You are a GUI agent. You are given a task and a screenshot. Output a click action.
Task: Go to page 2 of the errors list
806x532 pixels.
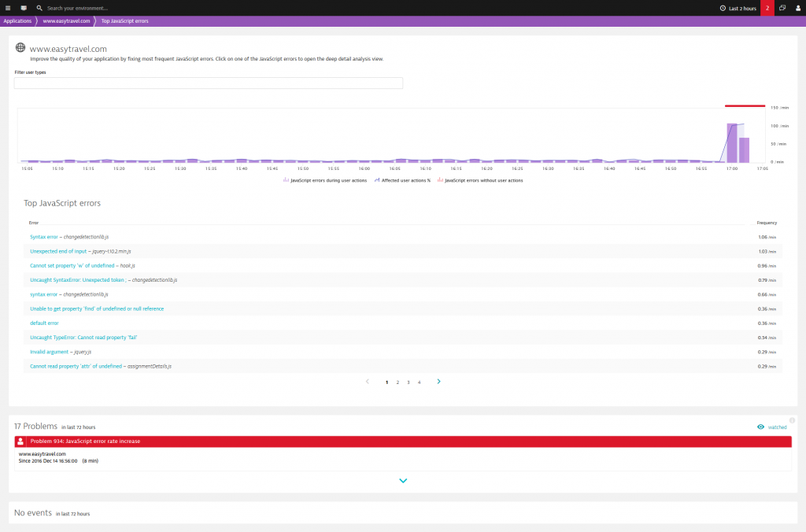[397, 382]
